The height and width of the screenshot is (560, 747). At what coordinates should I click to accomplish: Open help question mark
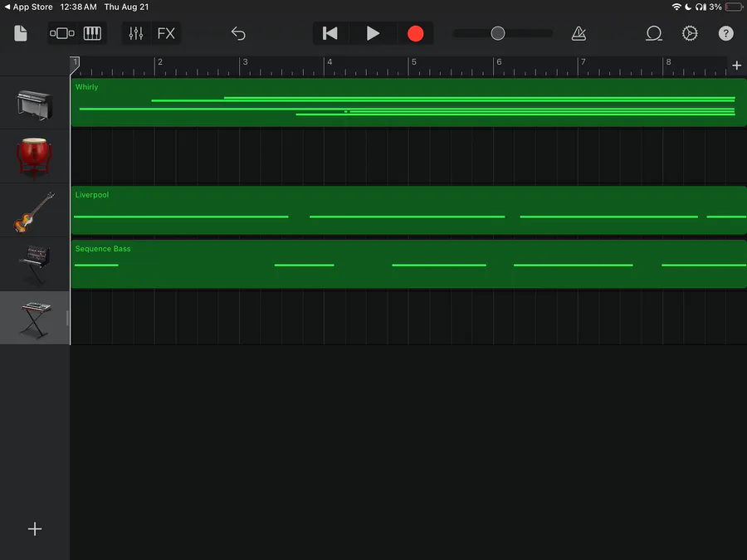(x=725, y=33)
